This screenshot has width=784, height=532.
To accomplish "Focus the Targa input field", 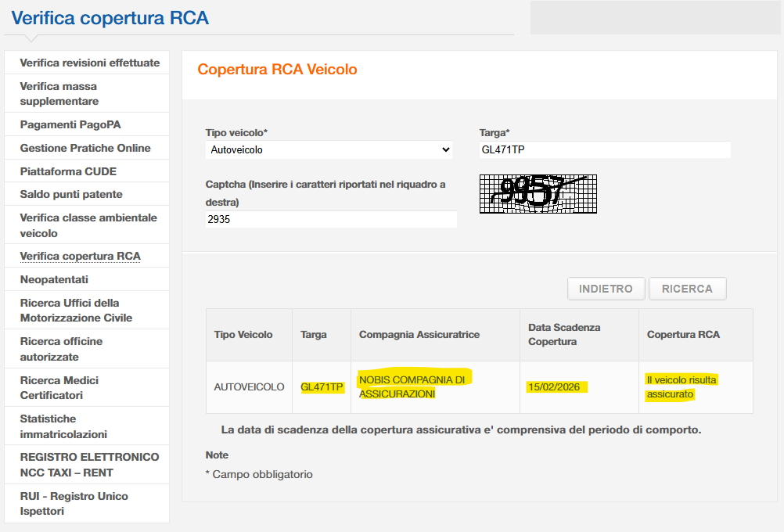I will (x=605, y=149).
